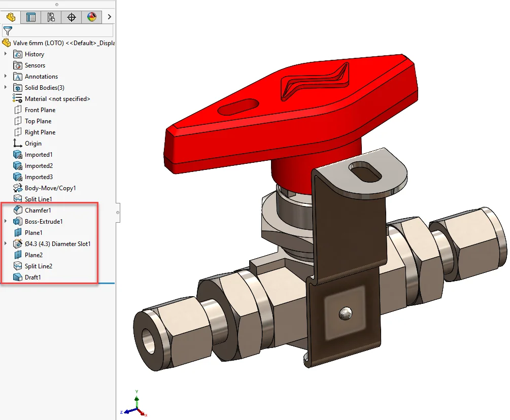Expand the Annotations folder
The image size is (510, 420).
tap(6, 77)
